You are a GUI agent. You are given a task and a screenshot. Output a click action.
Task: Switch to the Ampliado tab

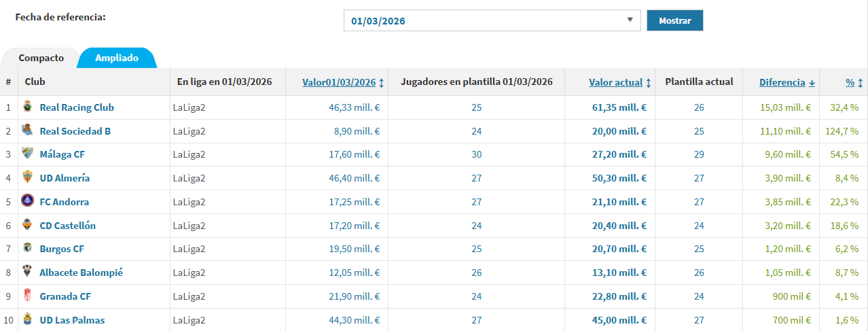(x=117, y=58)
